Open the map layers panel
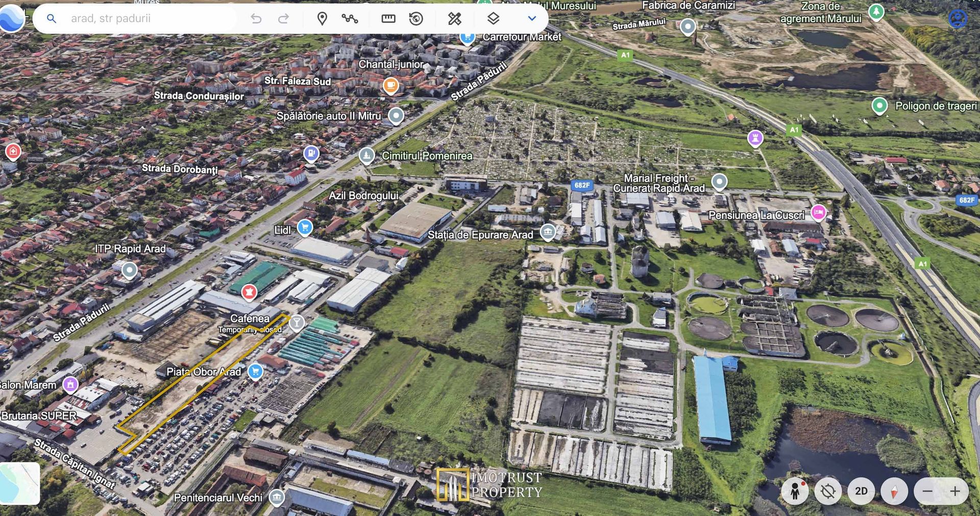This screenshot has width=980, height=516. 493,19
